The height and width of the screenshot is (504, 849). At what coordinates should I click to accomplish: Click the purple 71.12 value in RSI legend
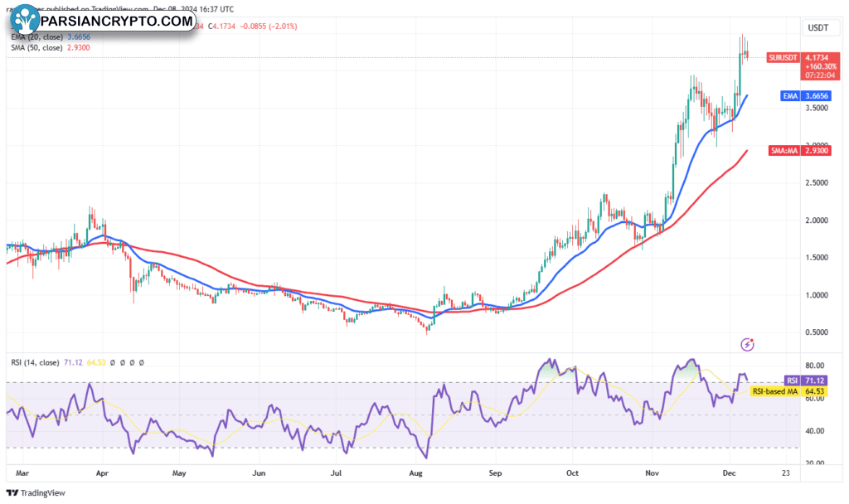pyautogui.click(x=73, y=363)
